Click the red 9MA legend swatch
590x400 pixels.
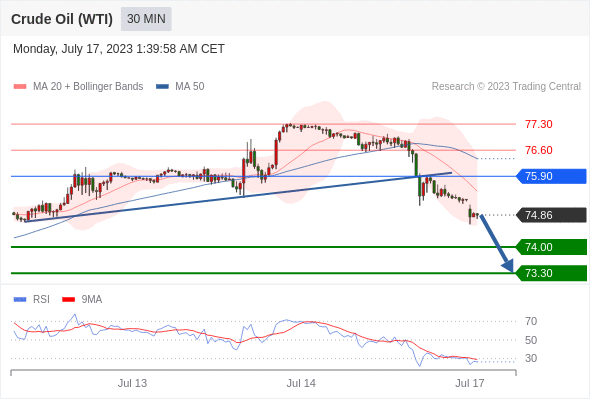(68, 300)
